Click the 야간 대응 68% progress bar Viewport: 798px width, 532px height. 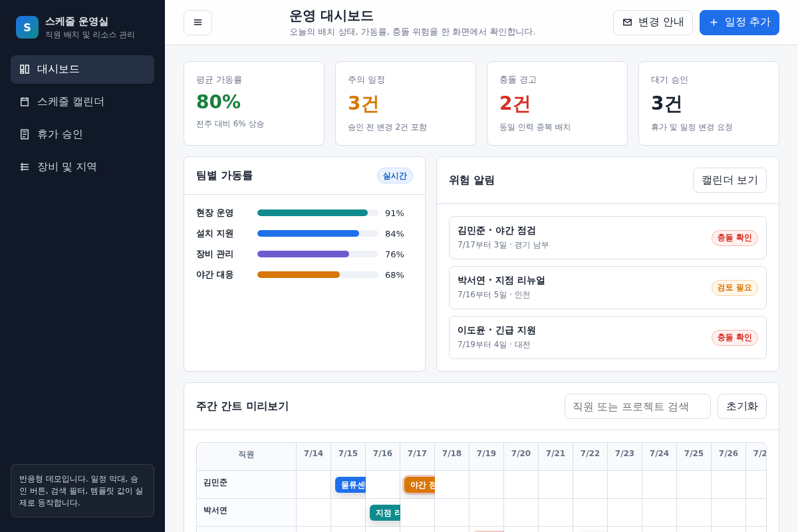click(318, 275)
